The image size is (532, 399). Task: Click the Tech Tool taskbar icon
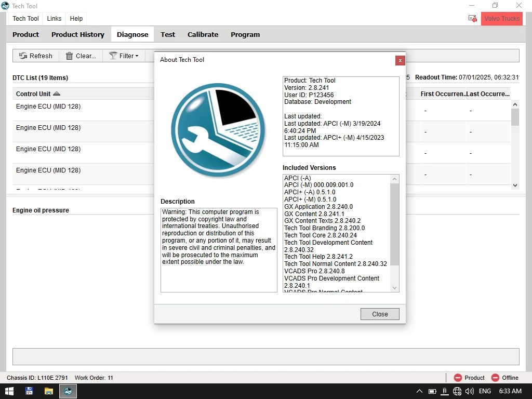coord(68,391)
